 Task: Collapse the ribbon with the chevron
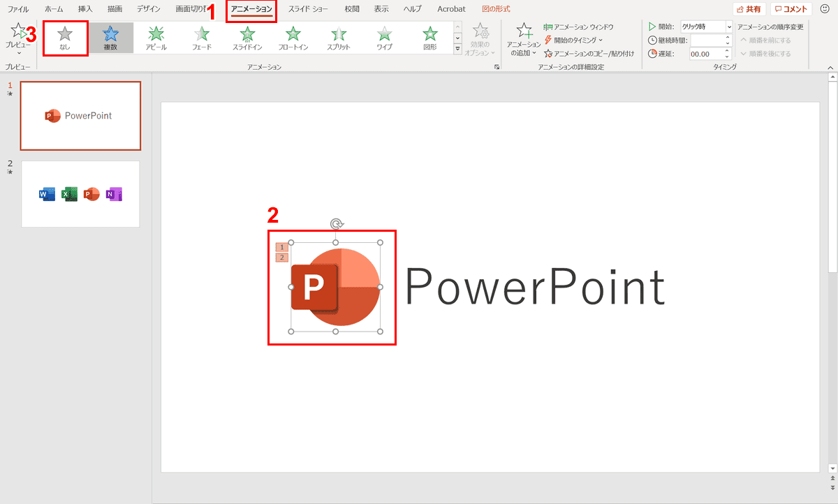(x=831, y=67)
